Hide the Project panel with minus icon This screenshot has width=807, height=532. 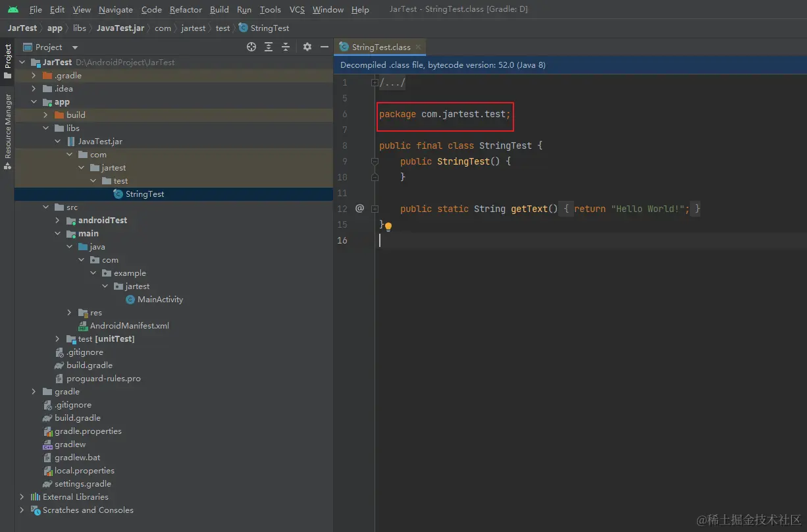tap(325, 47)
